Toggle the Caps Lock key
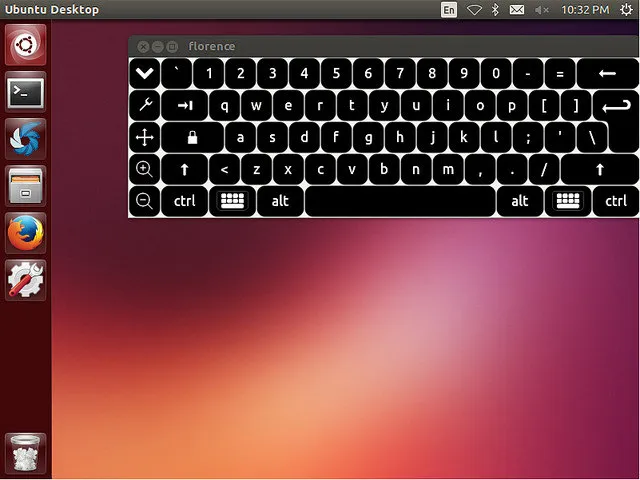This screenshot has height=480, width=640. tap(192, 137)
